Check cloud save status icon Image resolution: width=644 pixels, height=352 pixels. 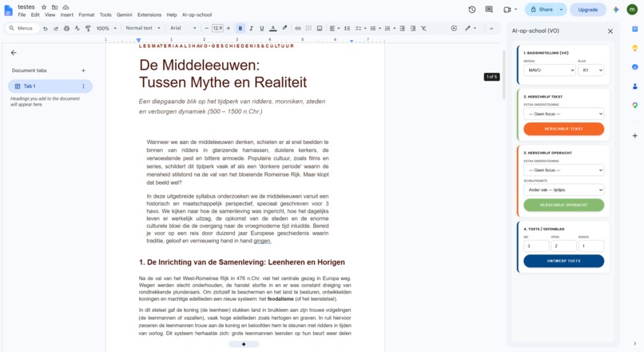66,7
